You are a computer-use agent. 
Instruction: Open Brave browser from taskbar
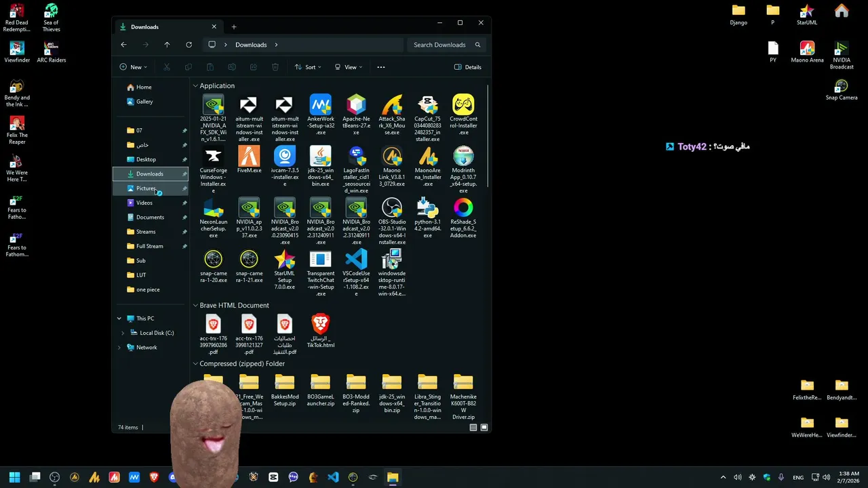coord(154,477)
